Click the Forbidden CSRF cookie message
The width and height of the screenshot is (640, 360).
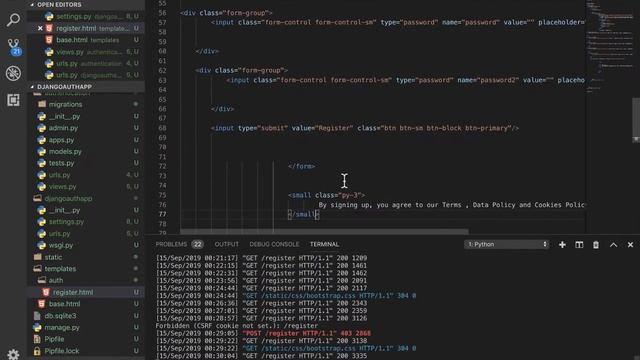[x=236, y=326]
